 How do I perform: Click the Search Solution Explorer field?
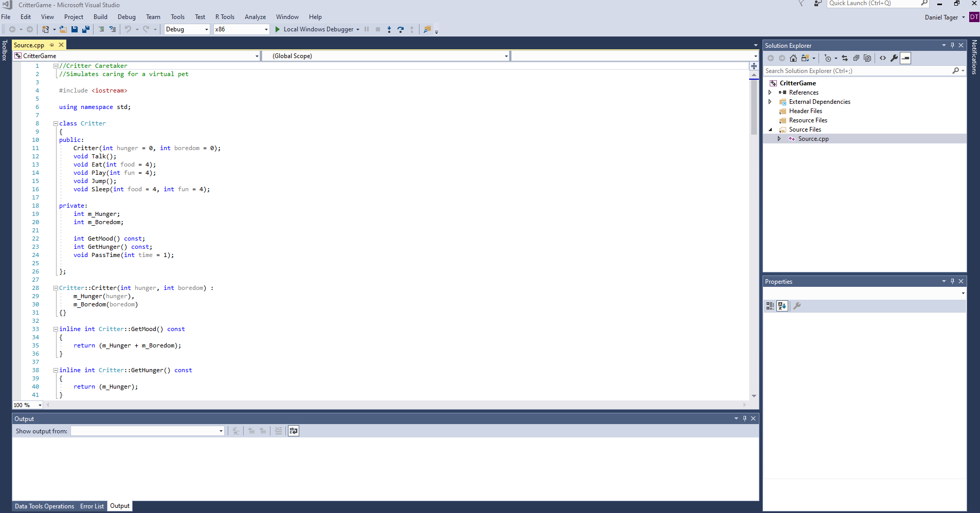click(856, 71)
